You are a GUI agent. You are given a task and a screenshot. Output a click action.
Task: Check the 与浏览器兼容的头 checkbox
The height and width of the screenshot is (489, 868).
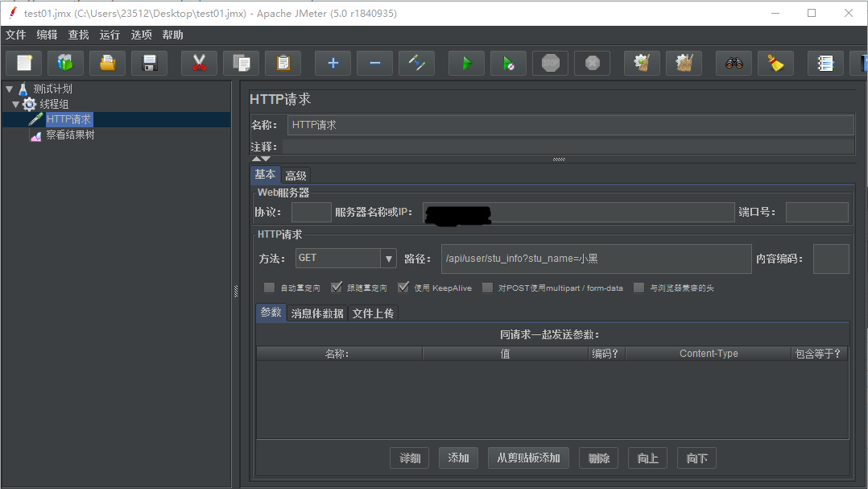click(x=639, y=288)
